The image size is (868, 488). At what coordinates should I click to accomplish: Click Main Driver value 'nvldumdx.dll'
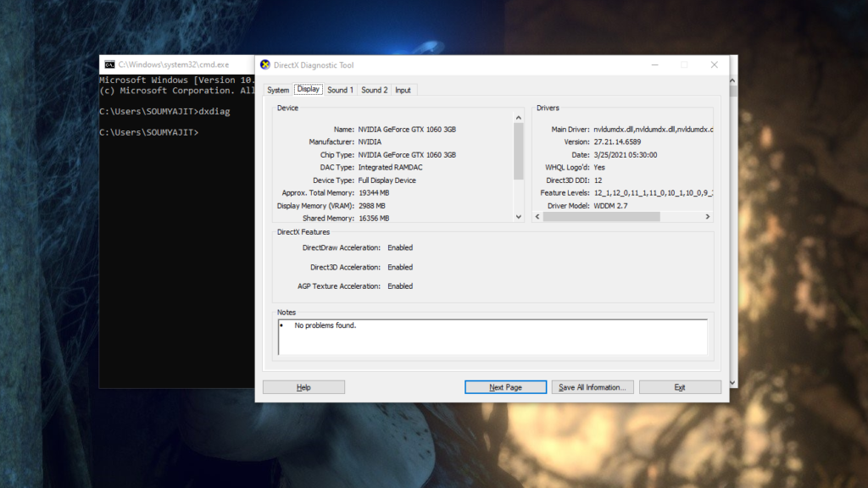(654, 130)
